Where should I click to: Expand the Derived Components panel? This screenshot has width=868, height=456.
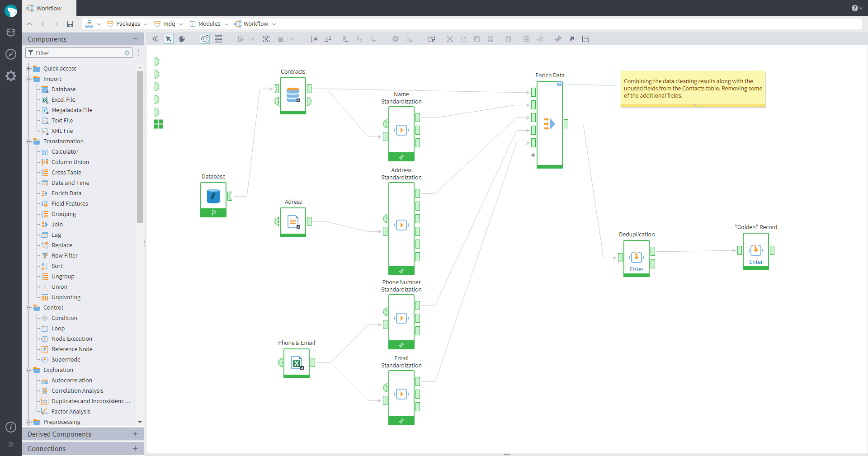click(x=135, y=434)
